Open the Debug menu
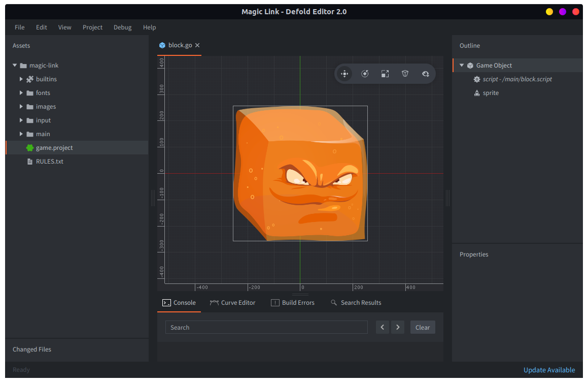 pos(122,27)
